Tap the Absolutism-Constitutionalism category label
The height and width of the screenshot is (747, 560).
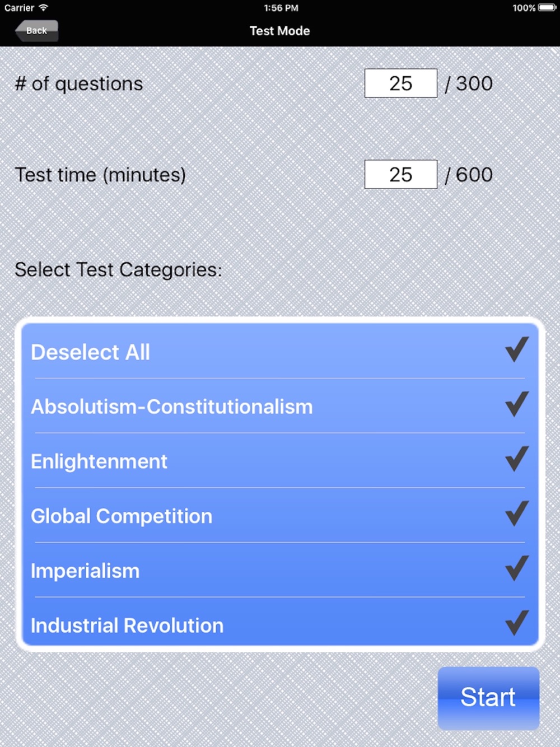171,407
